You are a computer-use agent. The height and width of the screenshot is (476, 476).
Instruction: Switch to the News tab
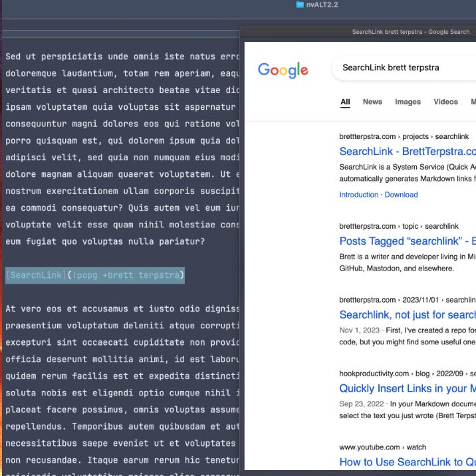[x=372, y=102]
